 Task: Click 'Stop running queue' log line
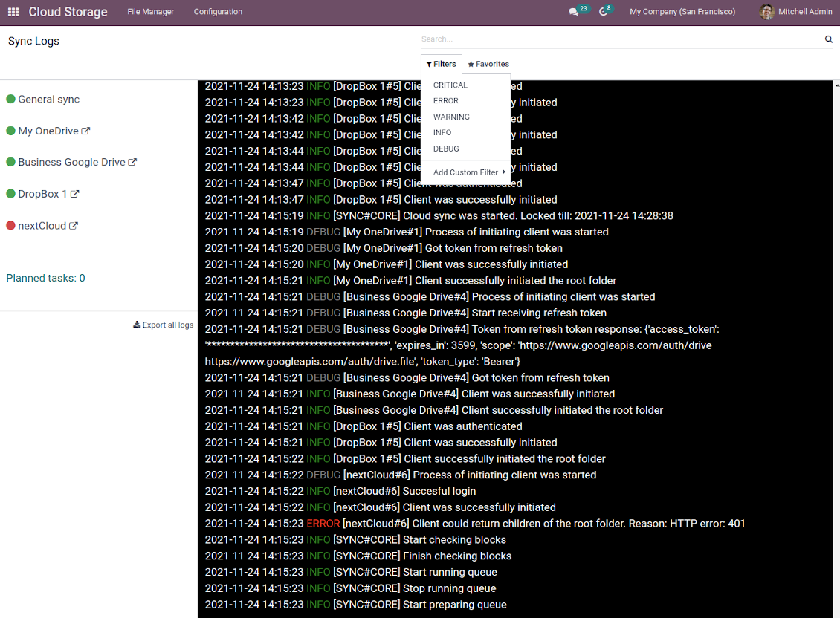tap(350, 588)
